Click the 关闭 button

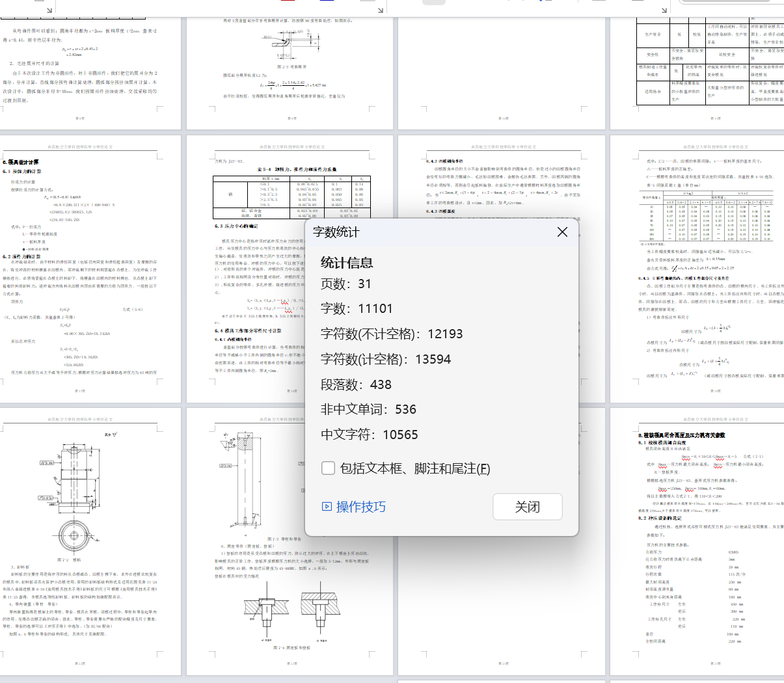tap(528, 507)
